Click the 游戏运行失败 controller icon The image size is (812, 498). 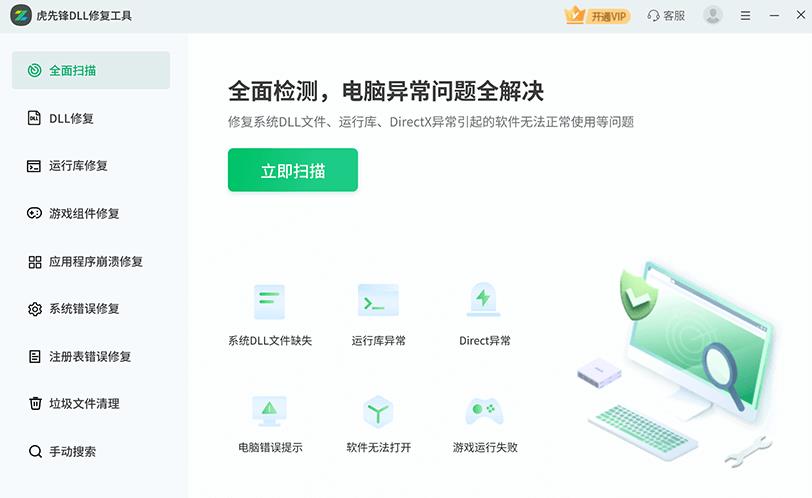coord(484,411)
